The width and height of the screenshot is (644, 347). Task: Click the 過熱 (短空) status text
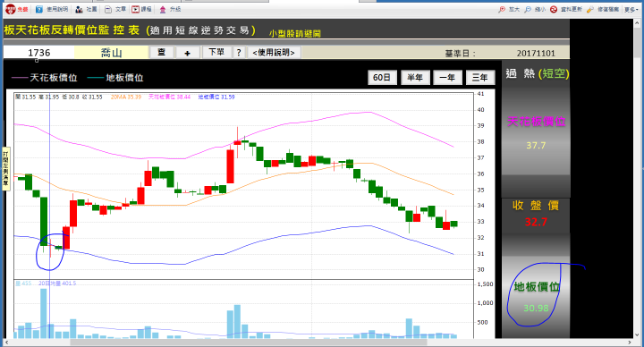coord(538,73)
